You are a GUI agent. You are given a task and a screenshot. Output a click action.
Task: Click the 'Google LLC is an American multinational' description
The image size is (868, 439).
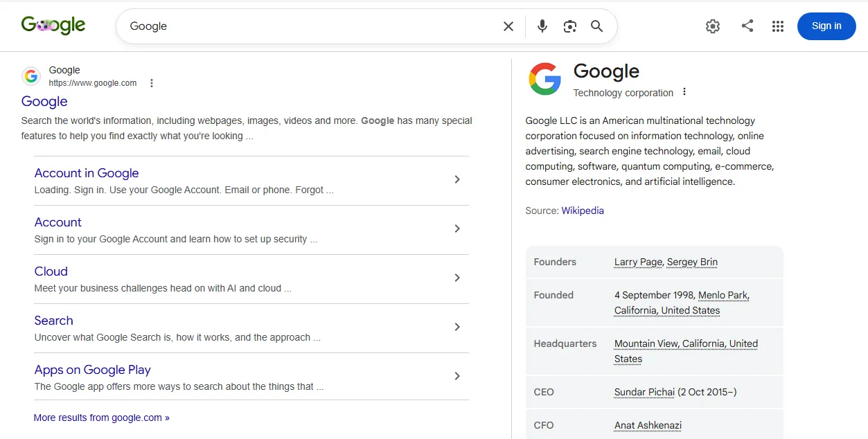coord(650,151)
